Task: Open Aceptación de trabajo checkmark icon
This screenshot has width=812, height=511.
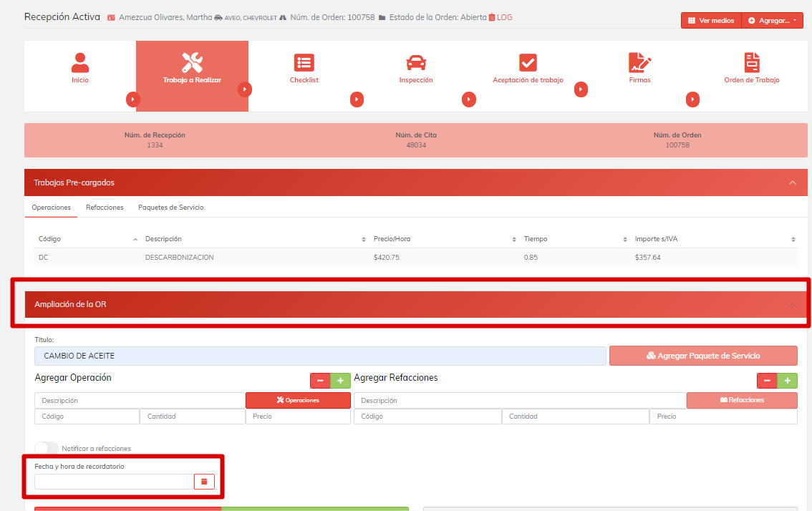Action: (x=528, y=63)
